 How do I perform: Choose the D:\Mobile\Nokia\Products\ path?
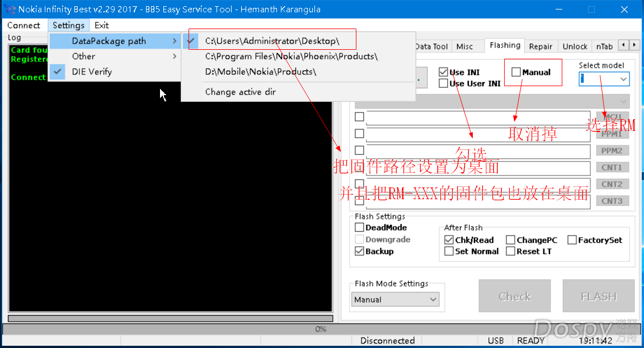click(x=299, y=72)
